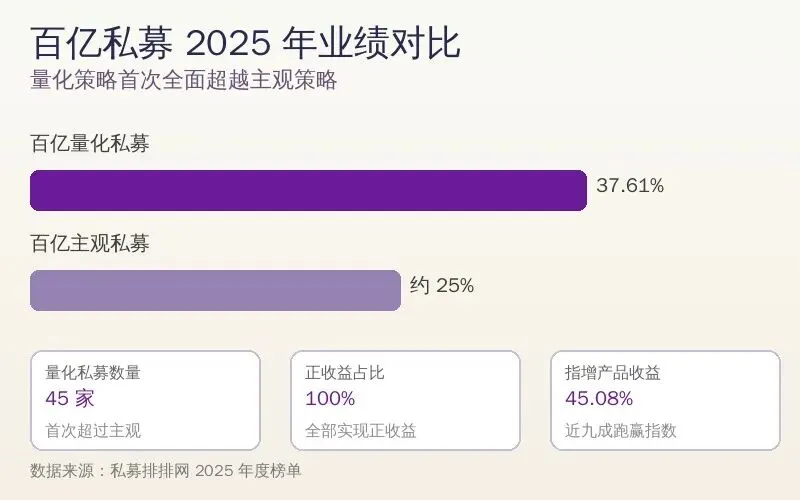Select the 约 25% value label
The height and width of the screenshot is (500, 800).
[442, 286]
